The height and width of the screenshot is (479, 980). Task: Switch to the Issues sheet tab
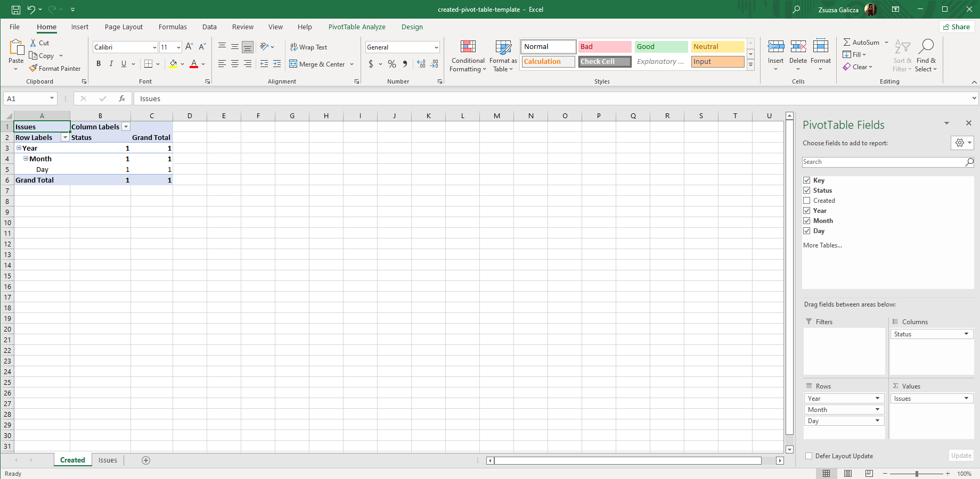(108, 460)
